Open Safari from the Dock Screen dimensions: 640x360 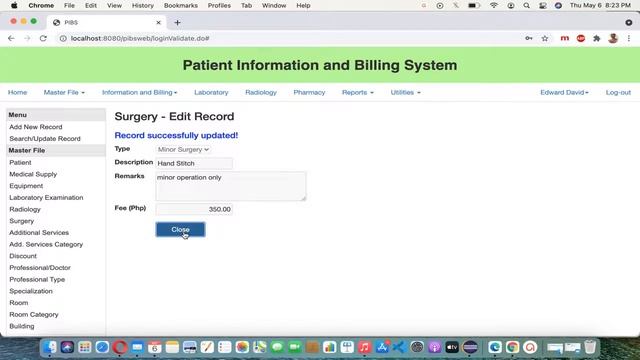(x=102, y=347)
